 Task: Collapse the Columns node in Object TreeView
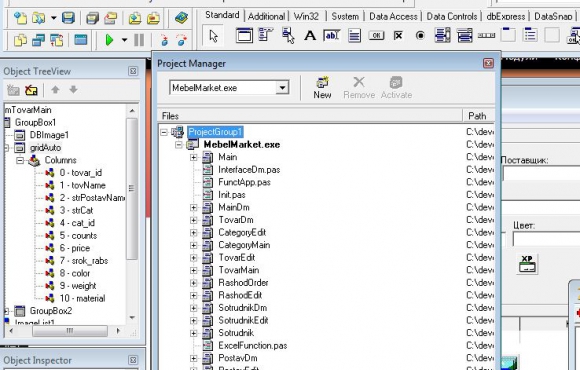pyautogui.click(x=20, y=160)
